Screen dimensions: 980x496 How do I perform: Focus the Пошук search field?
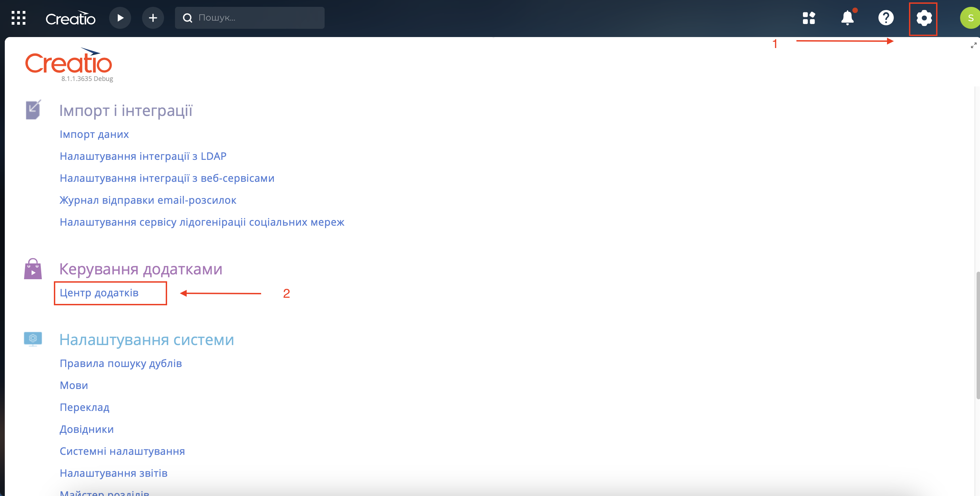pos(249,18)
